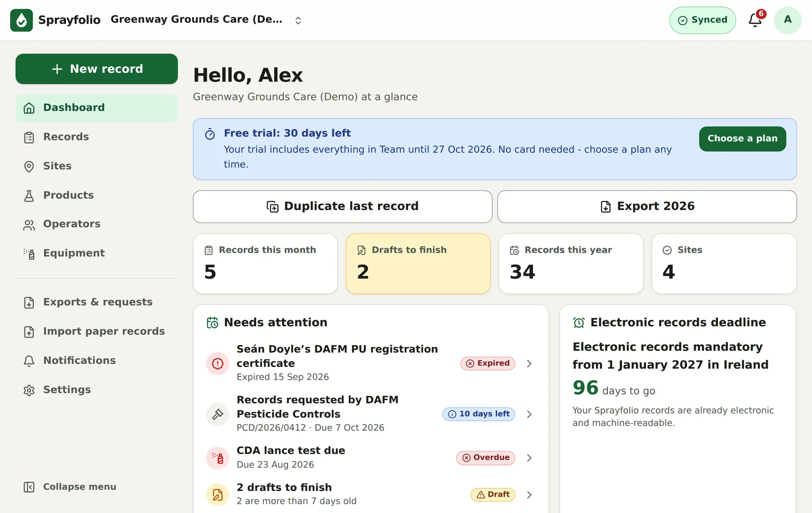812x513 pixels.
Task: Open Operators in the sidebar
Action: pos(96,224)
